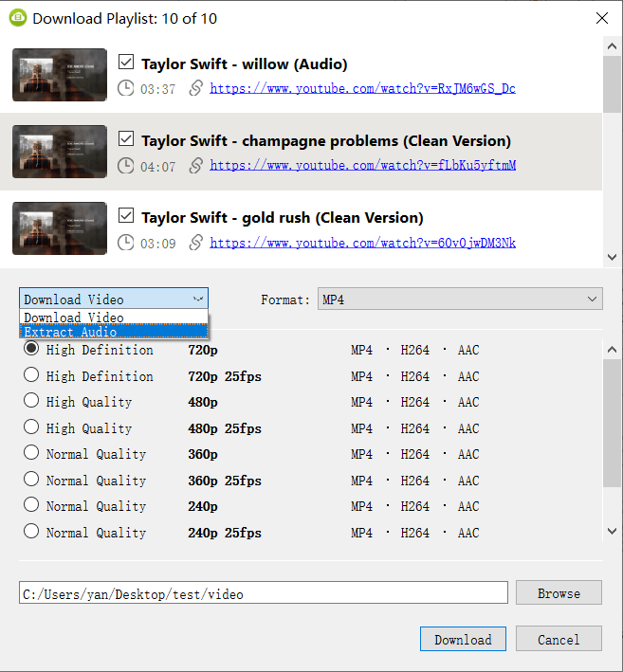Click the gold rush thumbnail
The height and width of the screenshot is (672, 623).
click(x=60, y=228)
